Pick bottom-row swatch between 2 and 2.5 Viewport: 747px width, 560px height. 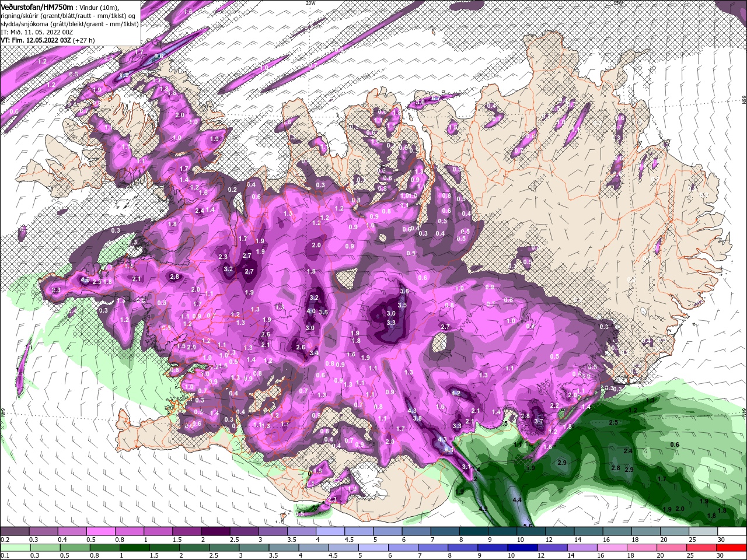pyautogui.click(x=194, y=547)
